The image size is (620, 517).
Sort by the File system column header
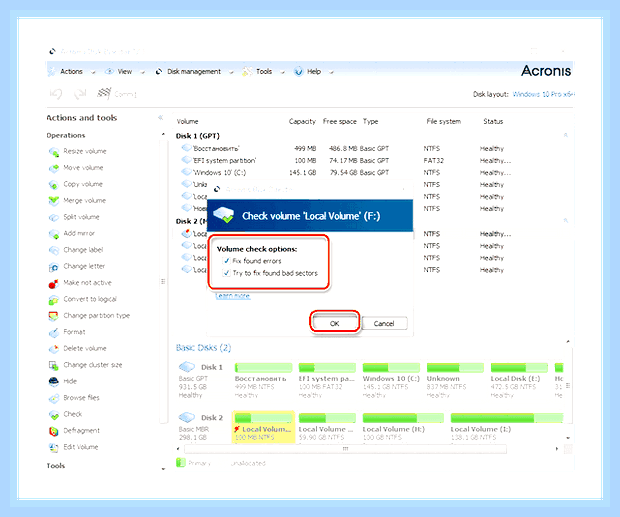point(444,121)
